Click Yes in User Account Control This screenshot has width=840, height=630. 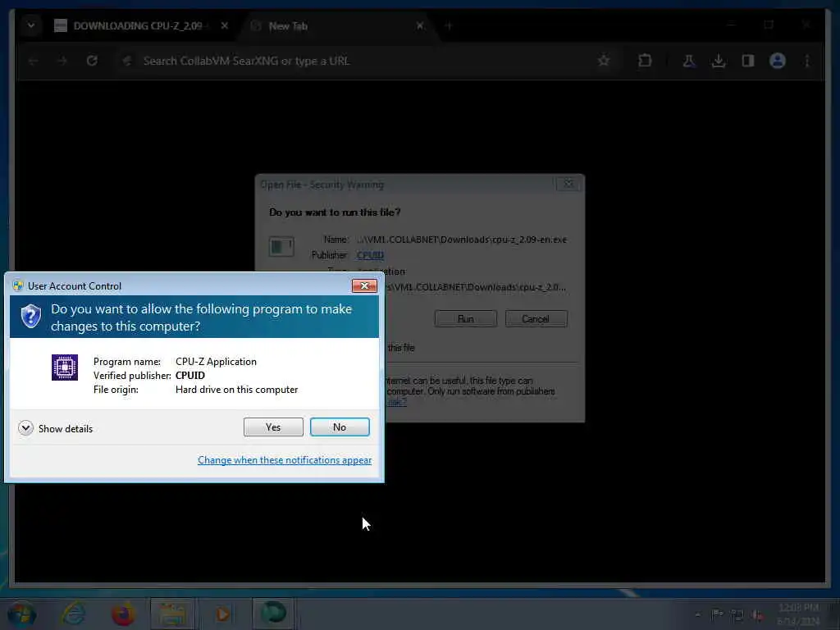(x=273, y=427)
